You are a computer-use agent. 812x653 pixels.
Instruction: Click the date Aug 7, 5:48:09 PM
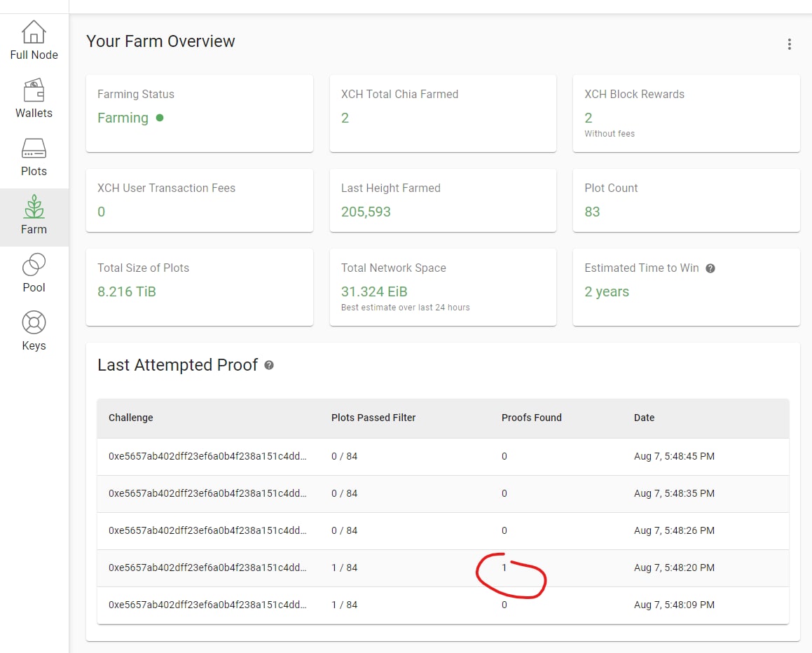click(x=674, y=605)
